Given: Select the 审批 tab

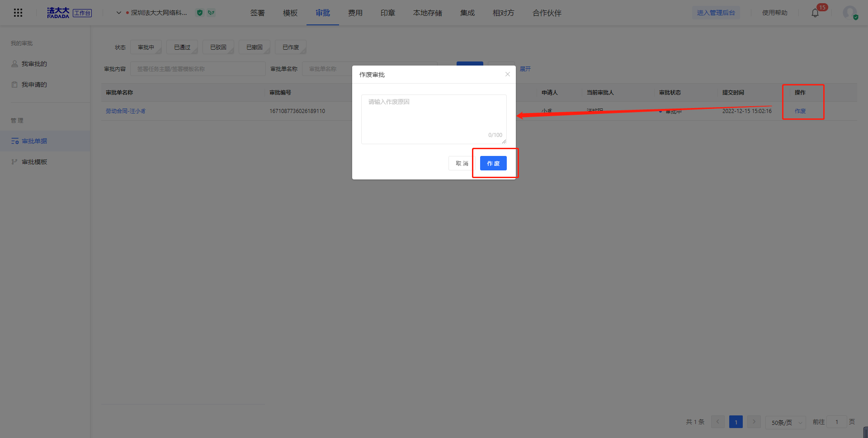Looking at the screenshot, I should [x=323, y=13].
